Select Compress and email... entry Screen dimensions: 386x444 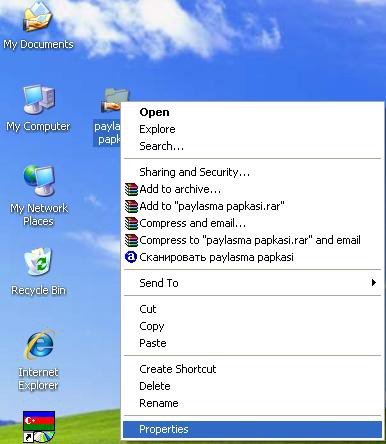click(252, 223)
